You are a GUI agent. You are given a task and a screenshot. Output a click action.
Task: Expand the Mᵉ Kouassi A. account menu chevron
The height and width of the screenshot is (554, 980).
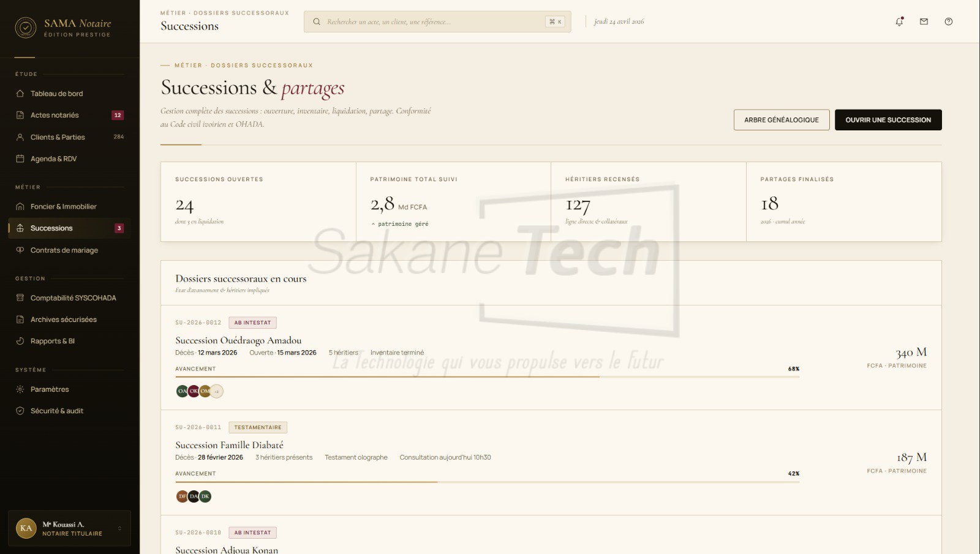[119, 528]
